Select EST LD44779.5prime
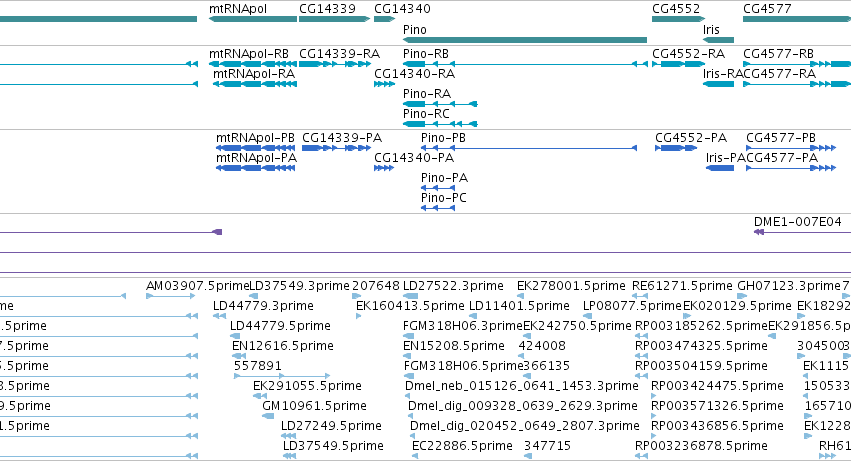 tap(280, 326)
